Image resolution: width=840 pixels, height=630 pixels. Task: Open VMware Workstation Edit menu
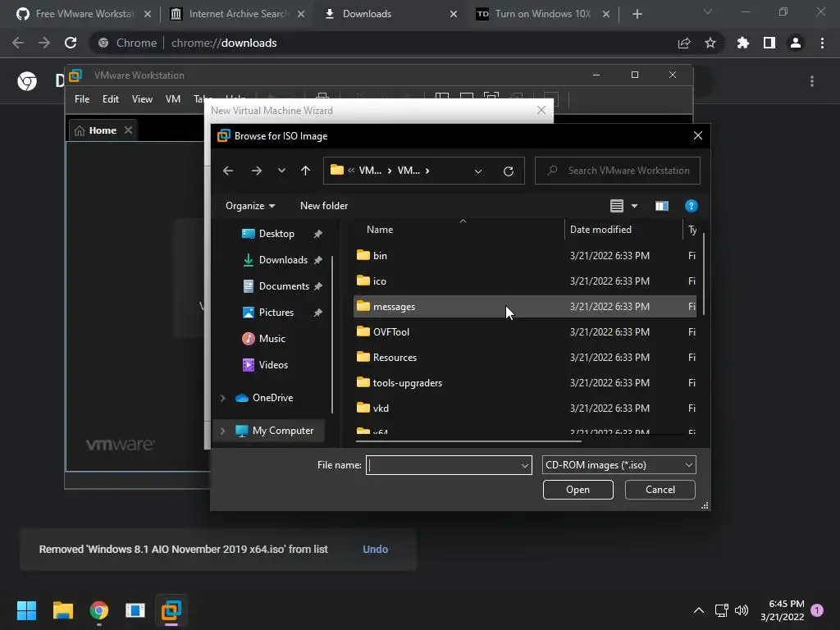[x=111, y=99]
